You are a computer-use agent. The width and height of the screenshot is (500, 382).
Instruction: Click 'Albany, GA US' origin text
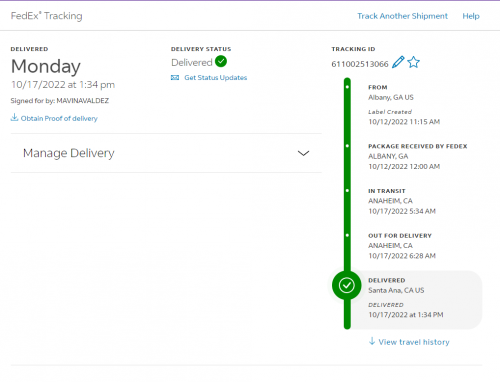tap(391, 97)
